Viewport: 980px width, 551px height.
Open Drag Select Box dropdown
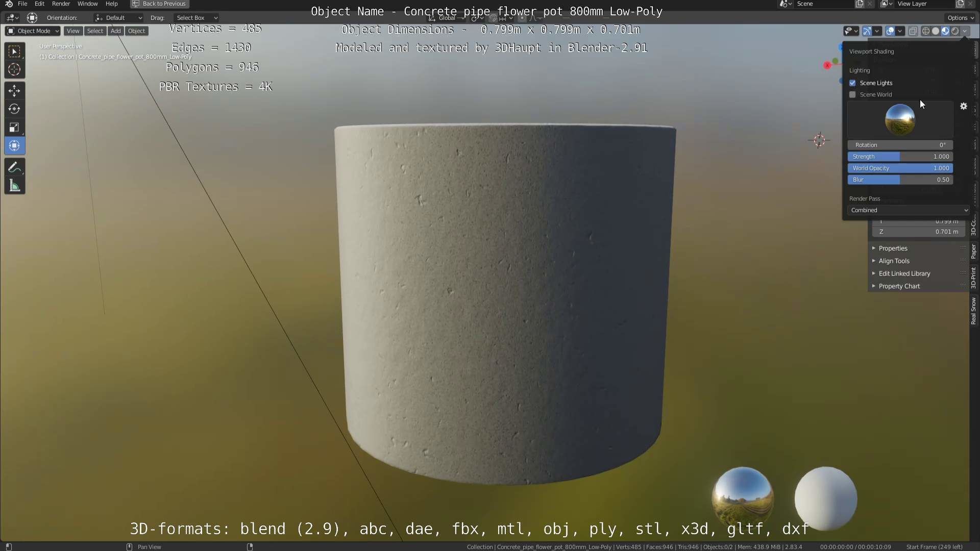pyautogui.click(x=197, y=18)
